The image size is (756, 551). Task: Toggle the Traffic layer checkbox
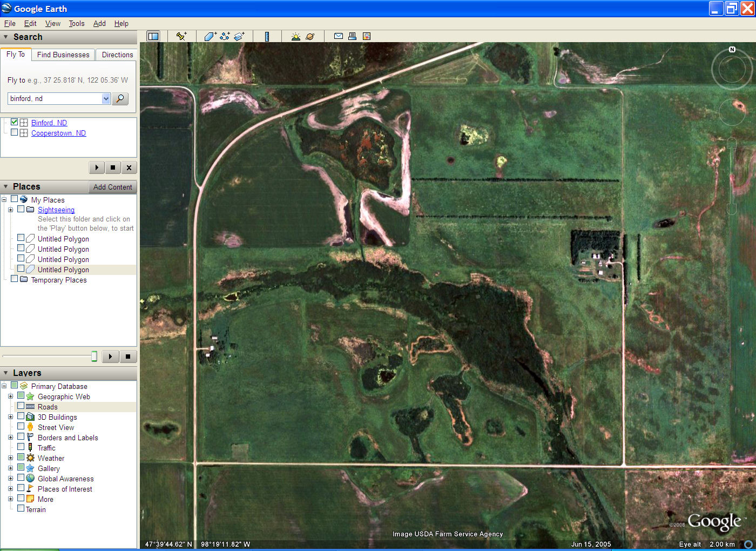[x=21, y=447]
